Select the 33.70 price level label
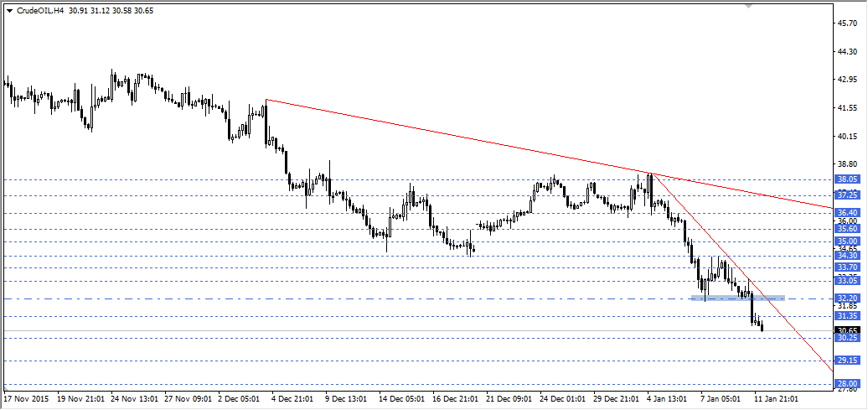This screenshot has height=410, width=868. click(x=847, y=267)
